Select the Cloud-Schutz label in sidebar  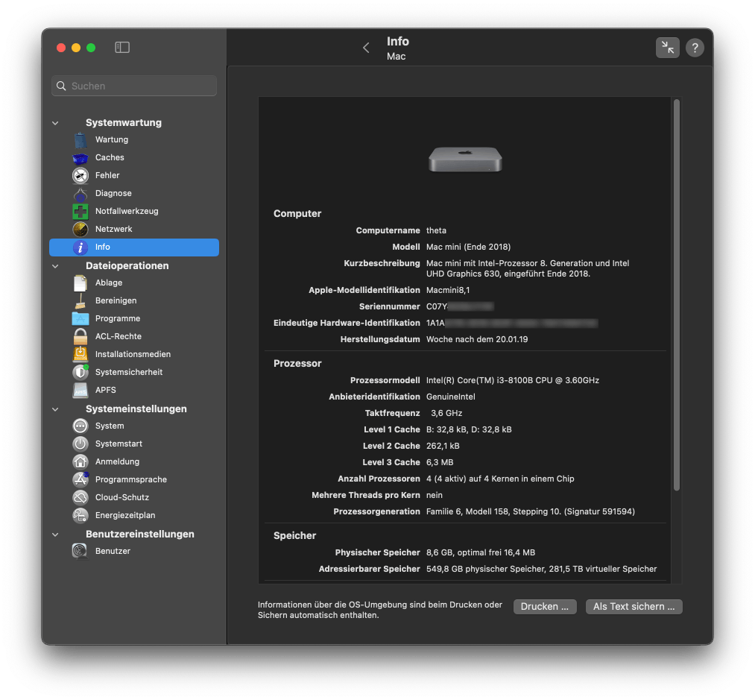click(122, 497)
